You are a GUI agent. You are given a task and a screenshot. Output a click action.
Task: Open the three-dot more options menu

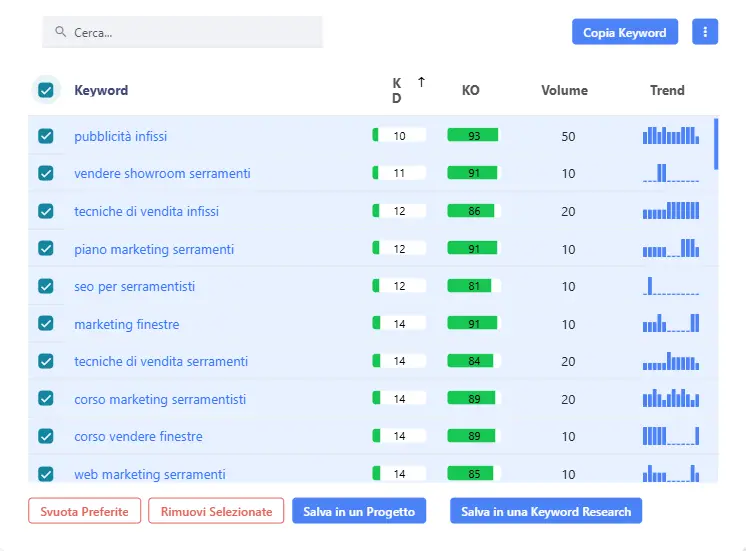[705, 32]
